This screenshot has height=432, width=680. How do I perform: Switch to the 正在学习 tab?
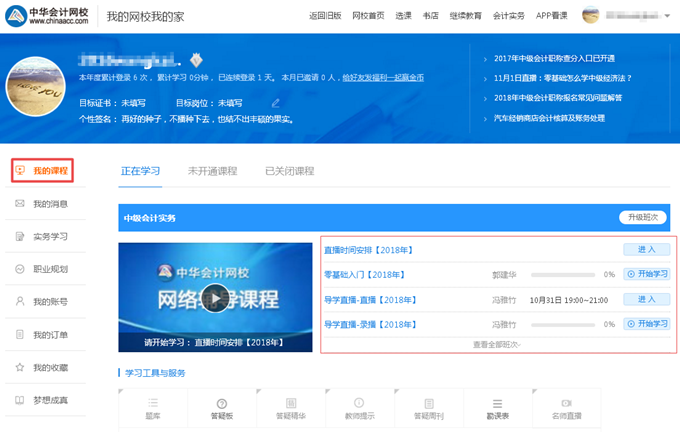(x=140, y=171)
